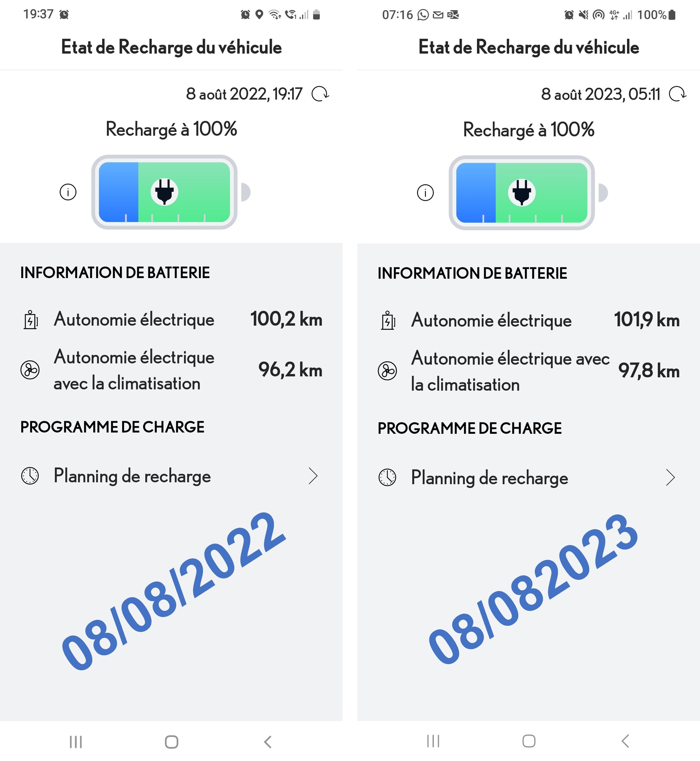The image size is (700, 761).
Task: Tap battery icon beside 100,2 km range
Action: [x=30, y=320]
